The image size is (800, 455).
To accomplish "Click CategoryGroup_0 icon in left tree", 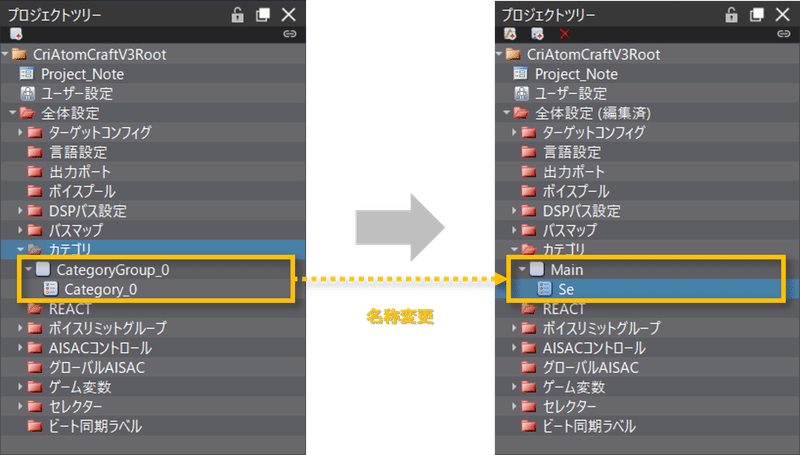I will [x=43, y=269].
